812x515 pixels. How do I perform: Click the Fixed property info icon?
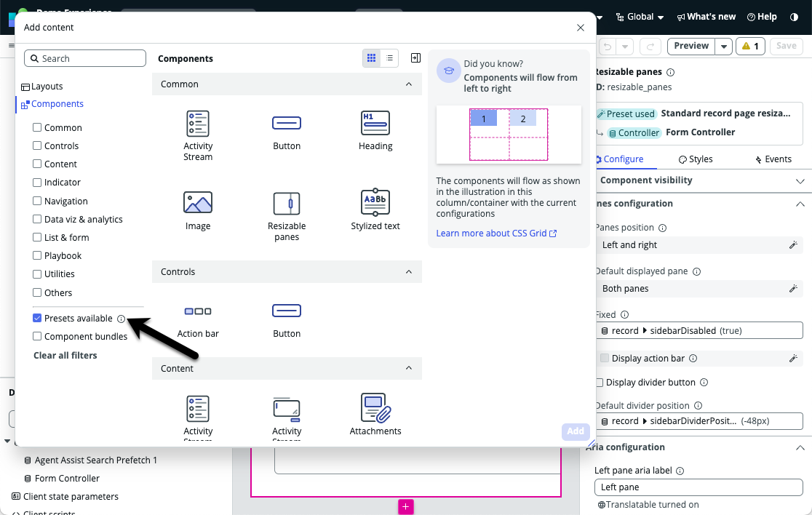coord(624,315)
